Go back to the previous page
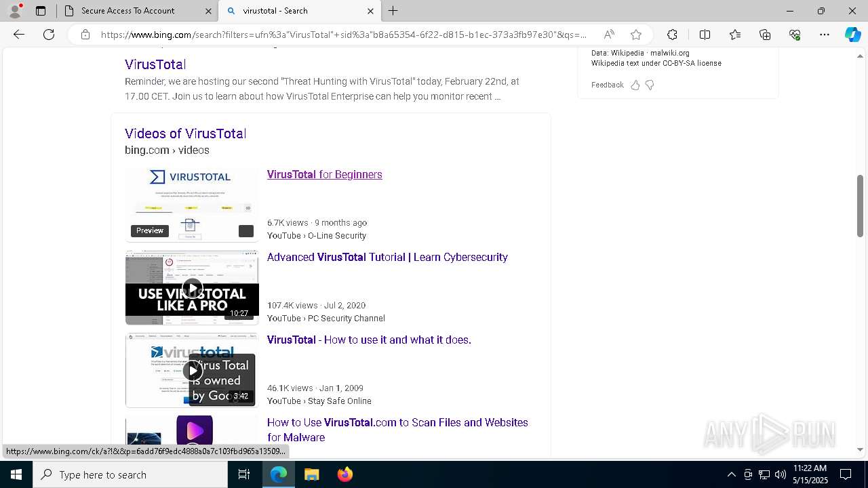868x488 pixels. coord(19,35)
